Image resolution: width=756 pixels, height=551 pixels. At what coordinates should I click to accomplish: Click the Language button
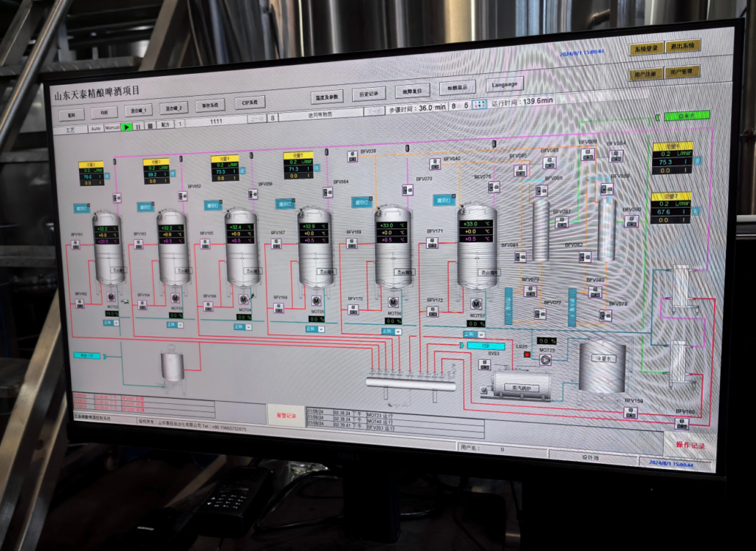(x=504, y=84)
